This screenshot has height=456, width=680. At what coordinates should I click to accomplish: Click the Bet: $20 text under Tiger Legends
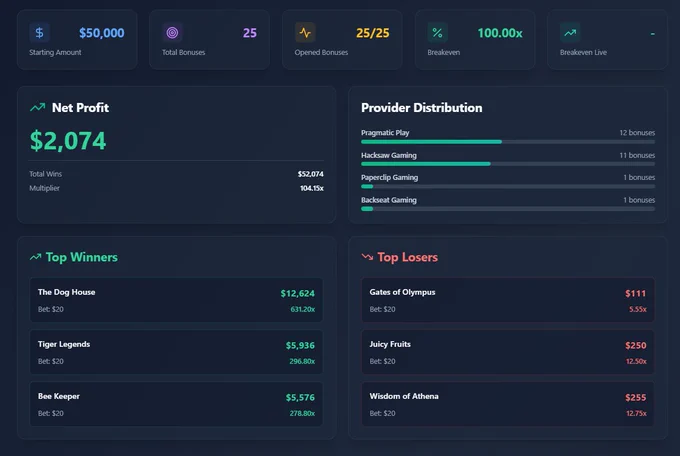(51, 361)
